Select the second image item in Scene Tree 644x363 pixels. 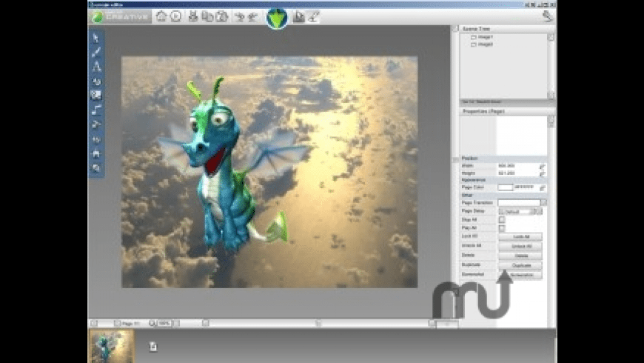tap(483, 44)
